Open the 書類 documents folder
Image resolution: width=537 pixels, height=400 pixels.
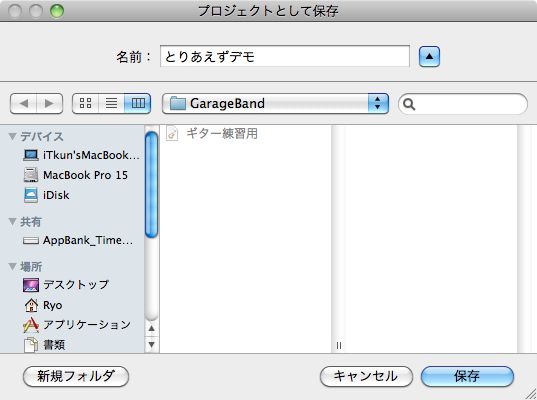(x=44, y=345)
